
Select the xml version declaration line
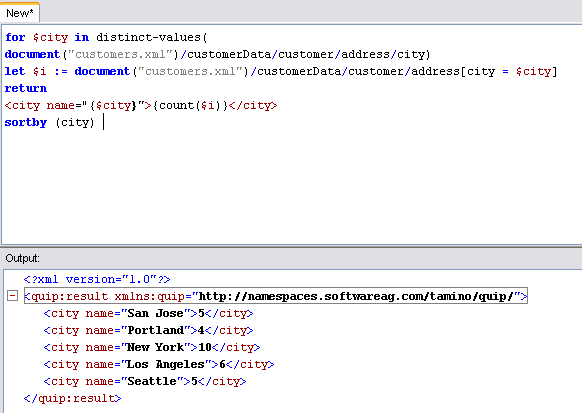click(97, 279)
